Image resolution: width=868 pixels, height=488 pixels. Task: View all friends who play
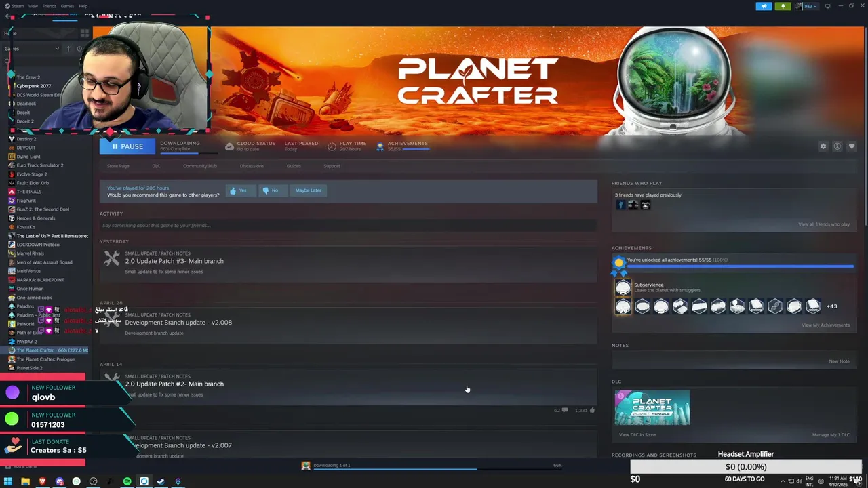[823, 224]
